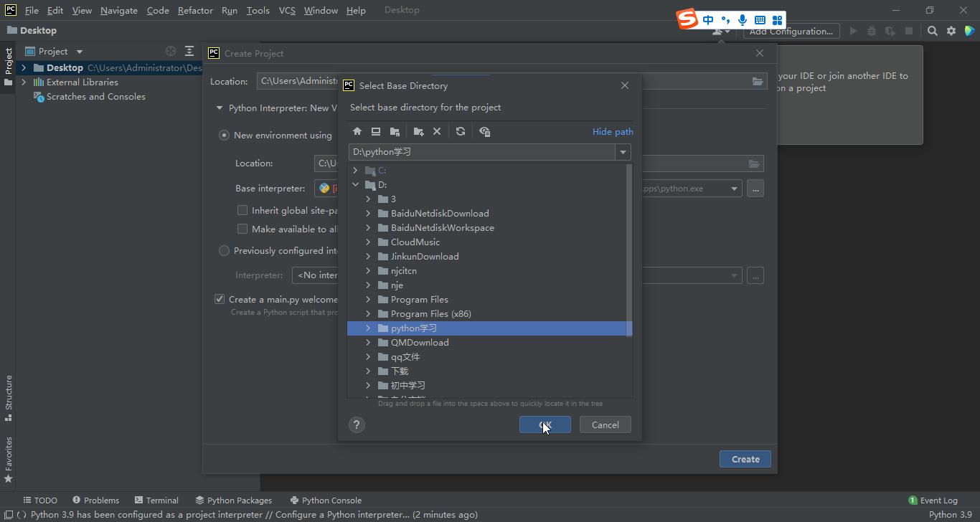
Task: Click the Project directory icon in toolbar
Action: 395,131
